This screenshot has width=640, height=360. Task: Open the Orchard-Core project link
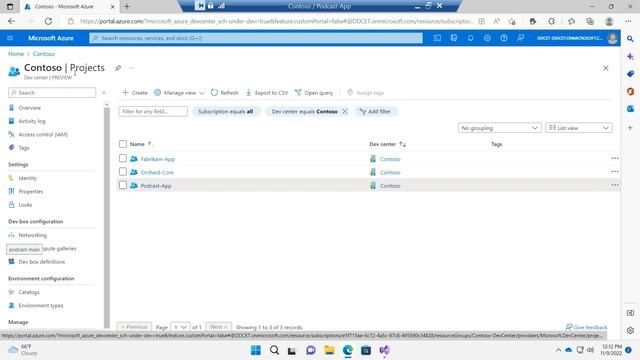pos(157,173)
